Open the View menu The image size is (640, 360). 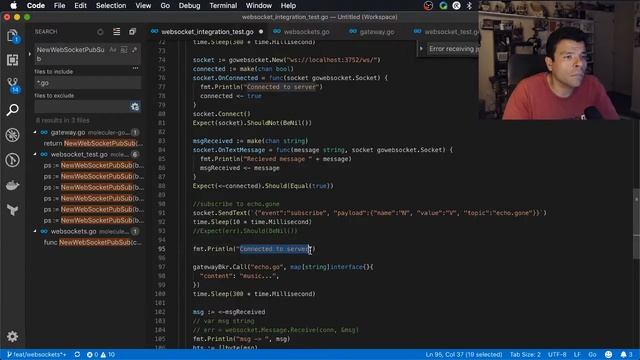coord(143,6)
